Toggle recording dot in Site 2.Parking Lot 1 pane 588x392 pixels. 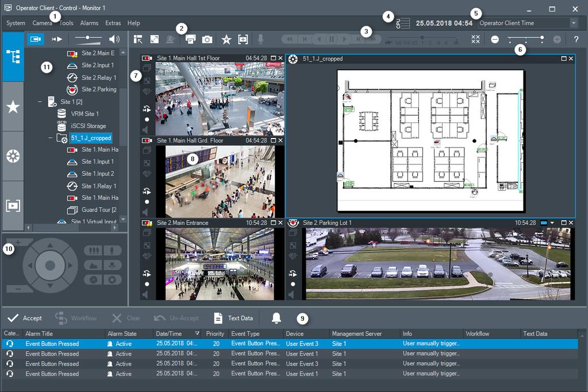pos(293,285)
